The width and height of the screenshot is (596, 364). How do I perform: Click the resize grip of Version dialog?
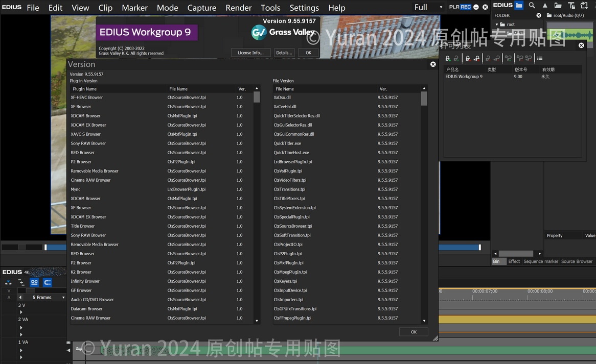435,338
